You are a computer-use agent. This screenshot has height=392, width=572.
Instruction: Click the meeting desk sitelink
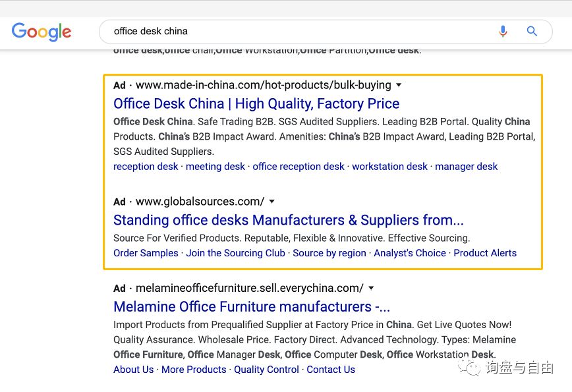215,167
